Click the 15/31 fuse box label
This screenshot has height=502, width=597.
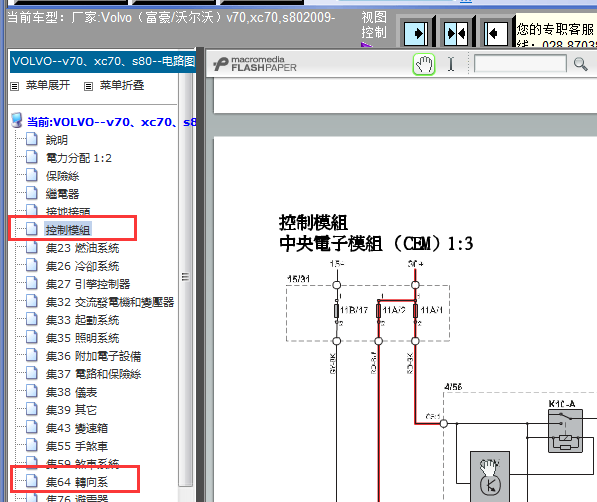click(298, 279)
